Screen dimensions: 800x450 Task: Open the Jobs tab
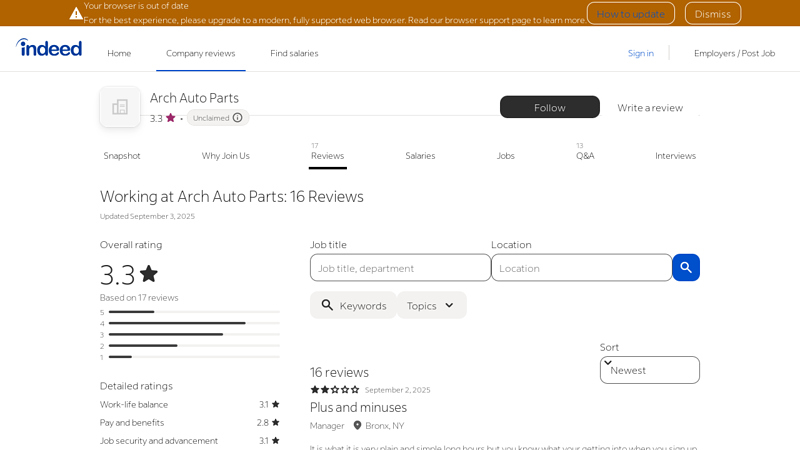(506, 156)
